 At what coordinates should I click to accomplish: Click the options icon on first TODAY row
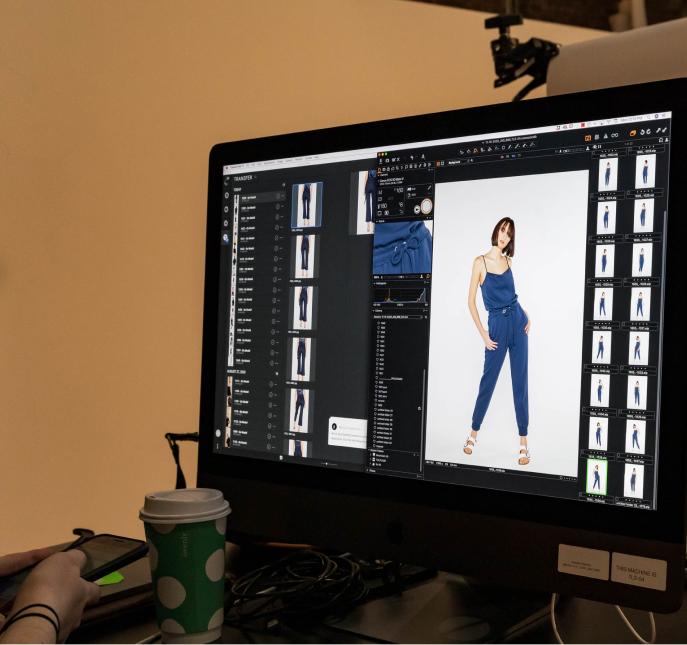(x=283, y=199)
